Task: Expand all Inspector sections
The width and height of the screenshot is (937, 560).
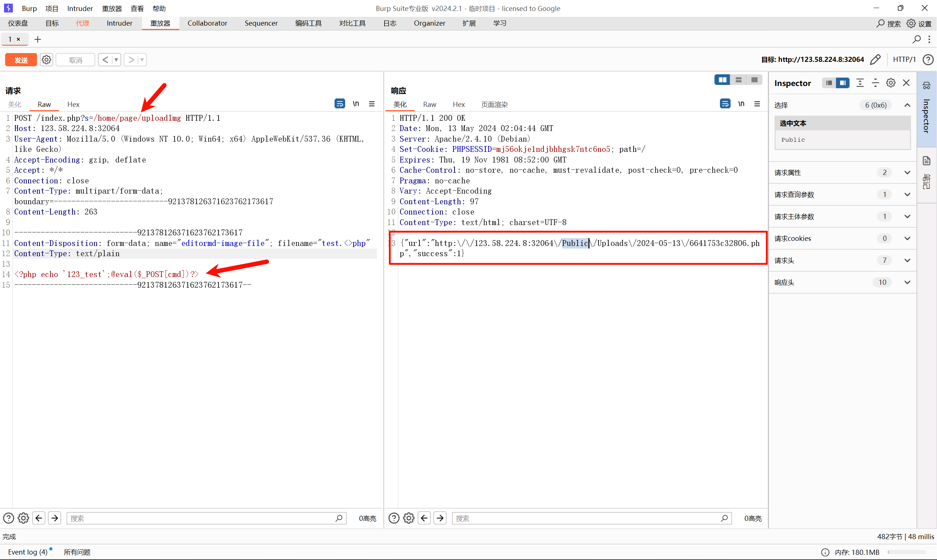Action: 860,83
